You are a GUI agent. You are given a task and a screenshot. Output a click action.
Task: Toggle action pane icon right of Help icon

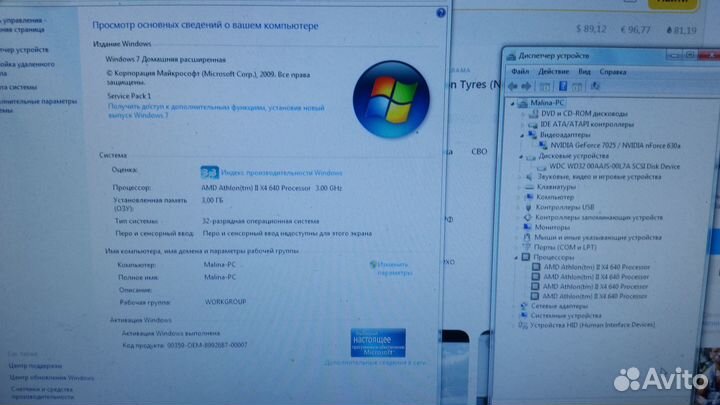577,86
